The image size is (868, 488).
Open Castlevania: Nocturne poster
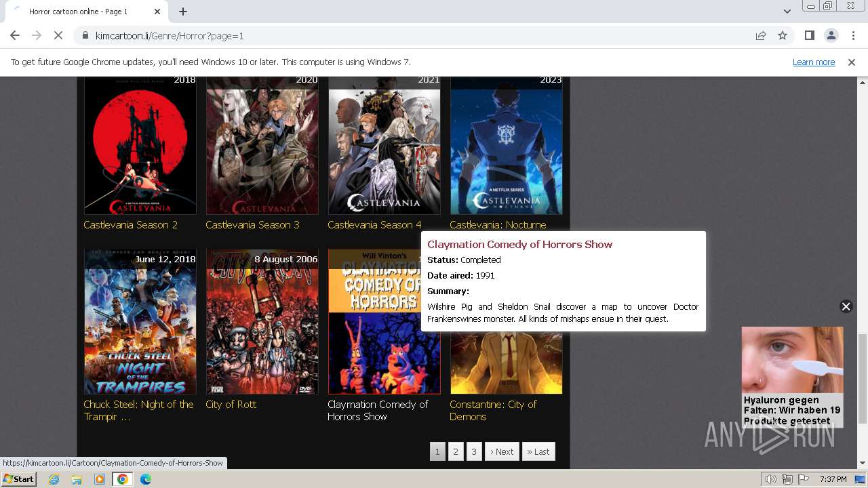(x=507, y=145)
